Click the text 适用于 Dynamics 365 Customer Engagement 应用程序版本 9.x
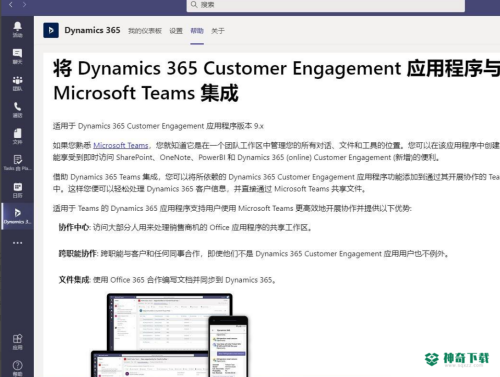The width and height of the screenshot is (500, 377). coord(158,126)
